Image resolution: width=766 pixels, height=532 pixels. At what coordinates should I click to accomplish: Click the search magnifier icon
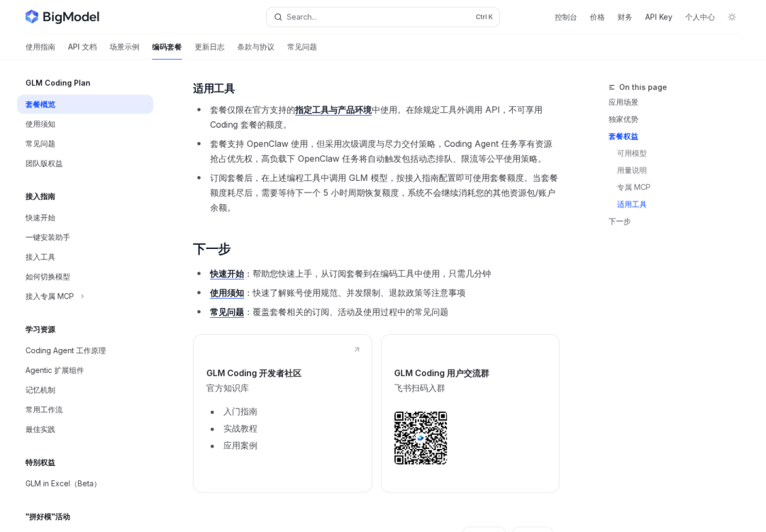[x=278, y=17]
